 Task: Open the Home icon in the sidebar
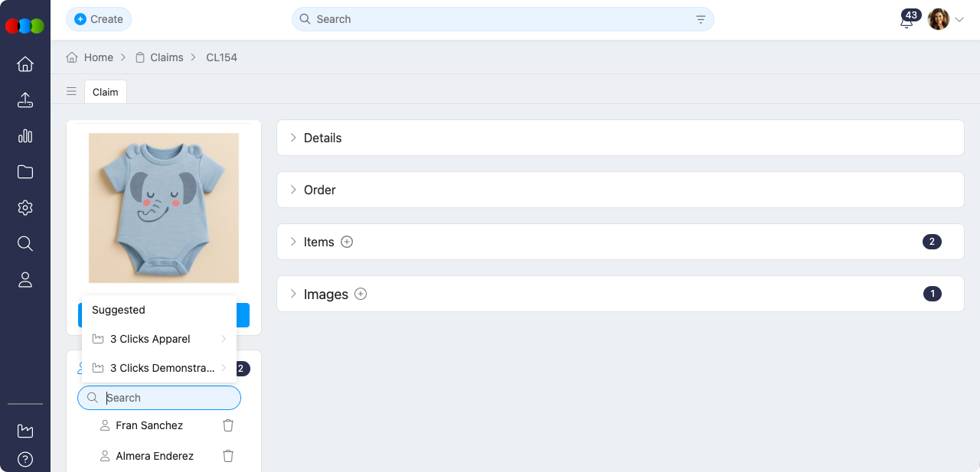pos(24,64)
